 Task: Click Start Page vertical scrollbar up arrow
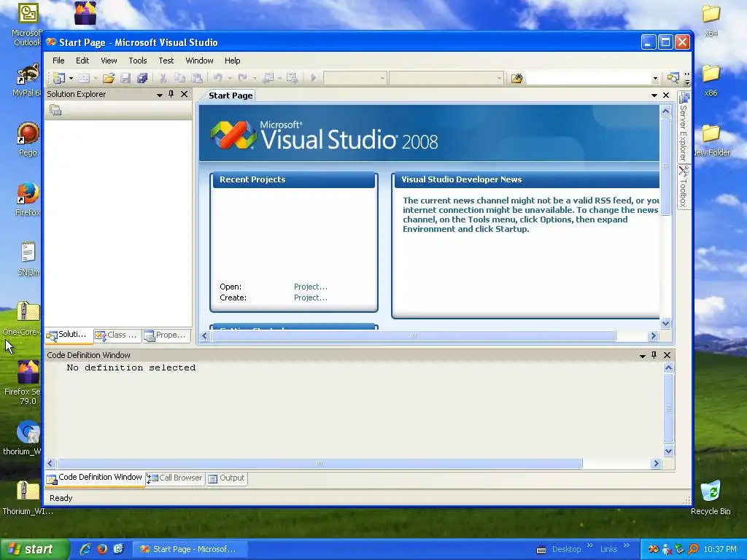click(665, 112)
